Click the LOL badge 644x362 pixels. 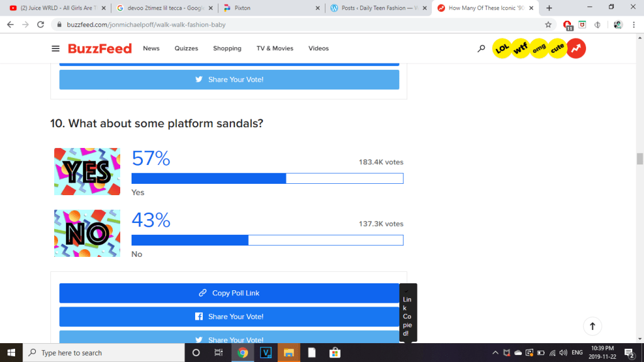click(x=502, y=48)
